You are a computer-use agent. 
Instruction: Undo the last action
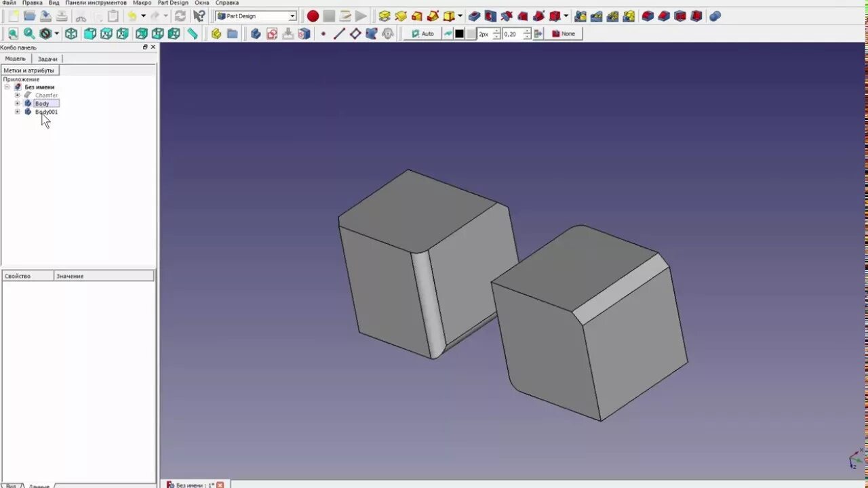132,16
